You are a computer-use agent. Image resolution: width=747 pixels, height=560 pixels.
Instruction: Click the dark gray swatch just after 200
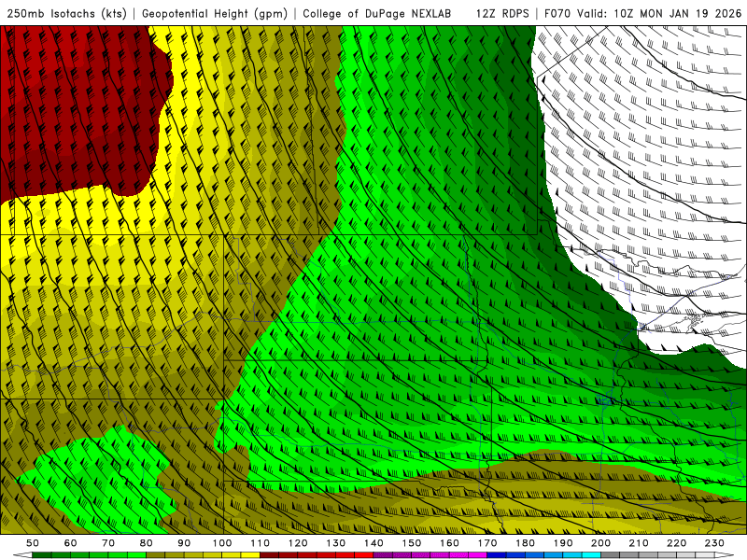point(611,554)
